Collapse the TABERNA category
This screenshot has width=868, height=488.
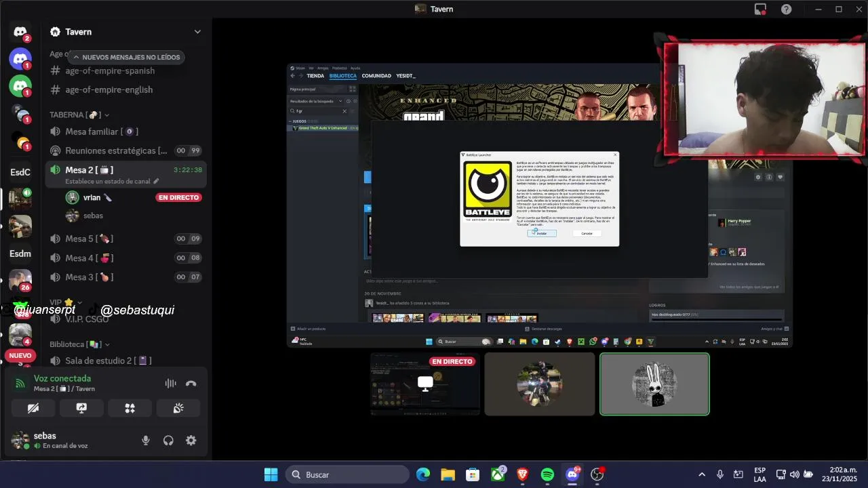tap(79, 115)
